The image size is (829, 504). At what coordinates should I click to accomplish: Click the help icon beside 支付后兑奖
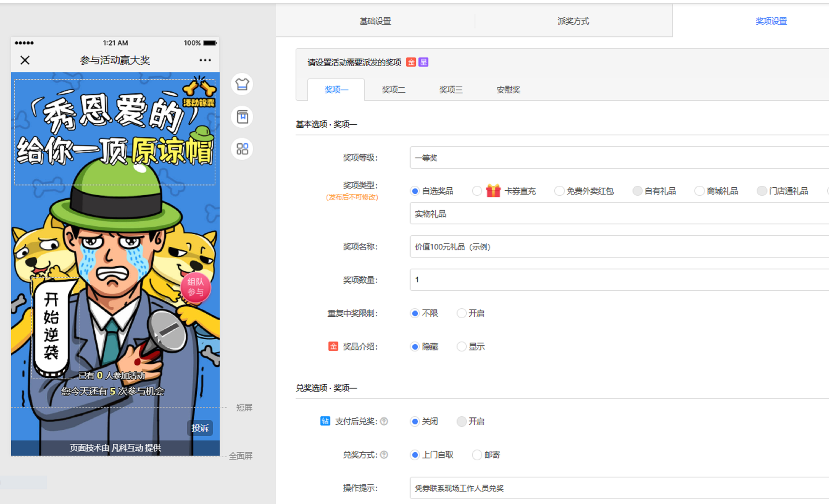(384, 421)
